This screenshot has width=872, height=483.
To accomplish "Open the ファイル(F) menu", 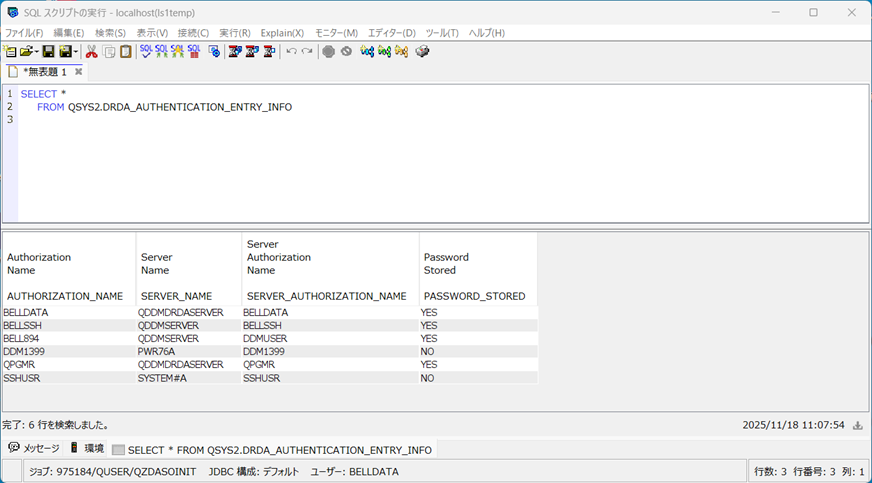I will click(24, 33).
